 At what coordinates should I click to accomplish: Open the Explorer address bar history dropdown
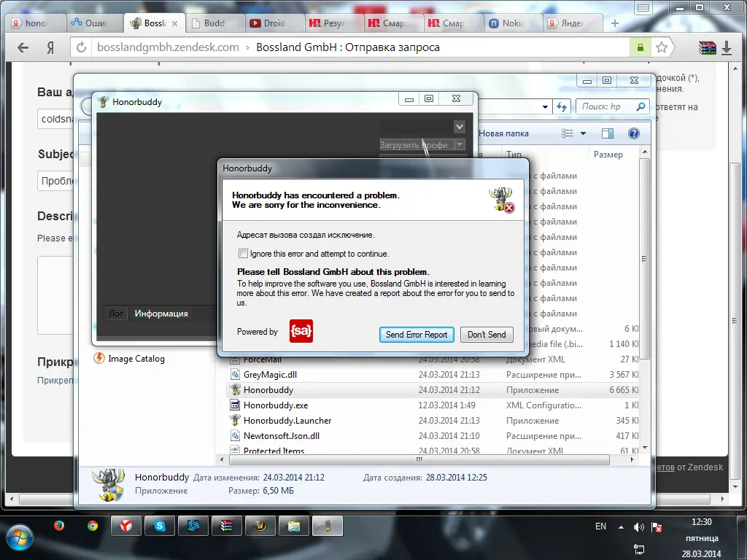point(546,106)
